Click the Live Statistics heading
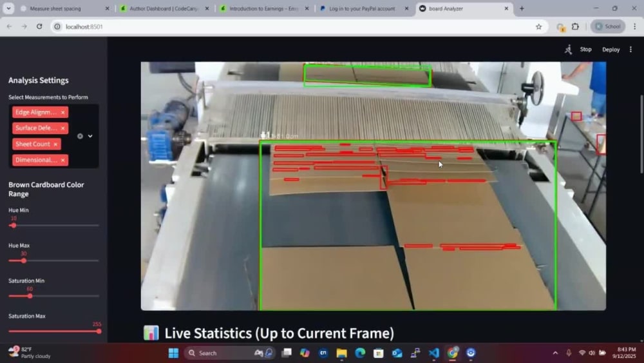Screen dimensions: 644x363 coord(279,333)
